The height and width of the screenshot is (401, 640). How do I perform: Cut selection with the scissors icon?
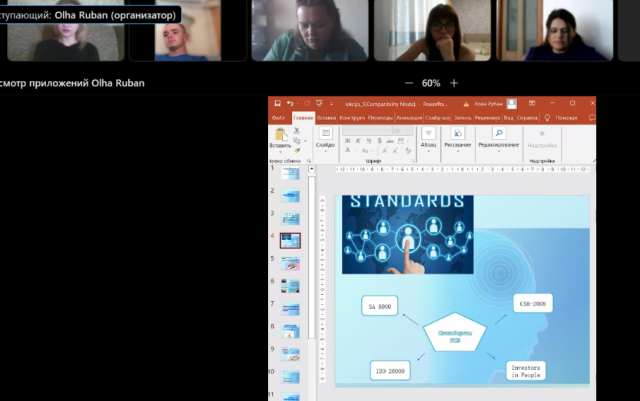pyautogui.click(x=297, y=131)
